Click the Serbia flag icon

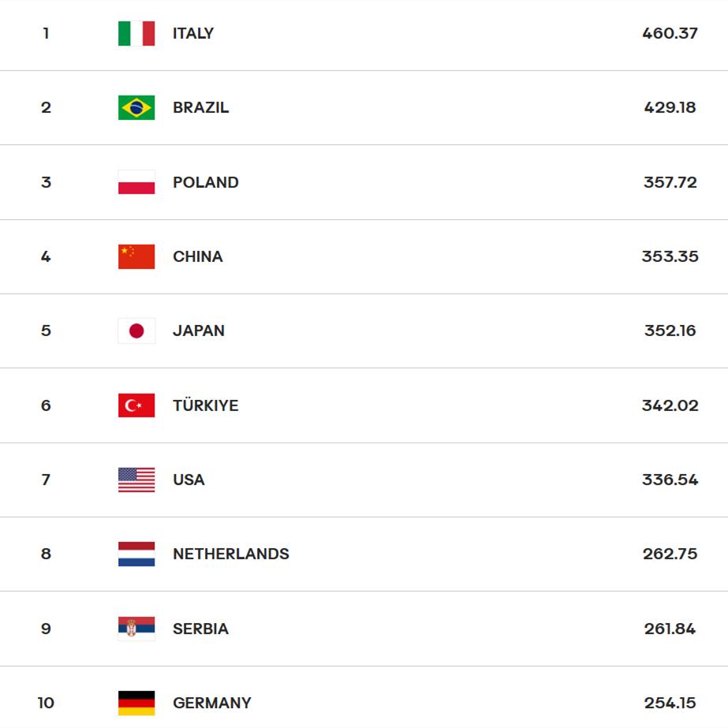pos(136,629)
